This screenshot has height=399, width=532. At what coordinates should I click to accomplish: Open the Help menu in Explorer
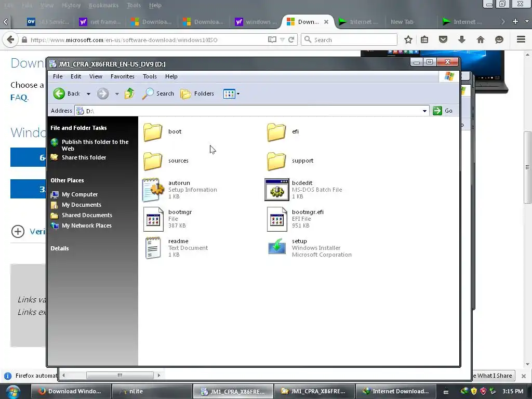click(171, 76)
